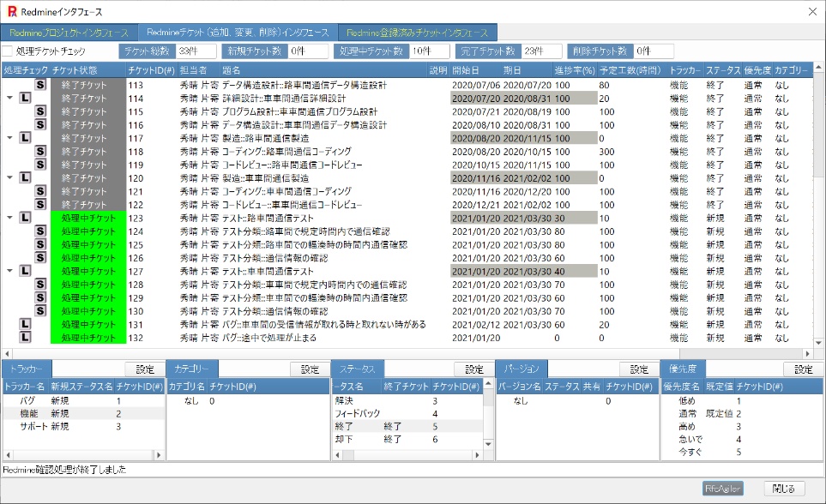The height and width of the screenshot is (504, 826).
Task: Select the L icon on ticket 123 row
Action: click(x=25, y=218)
